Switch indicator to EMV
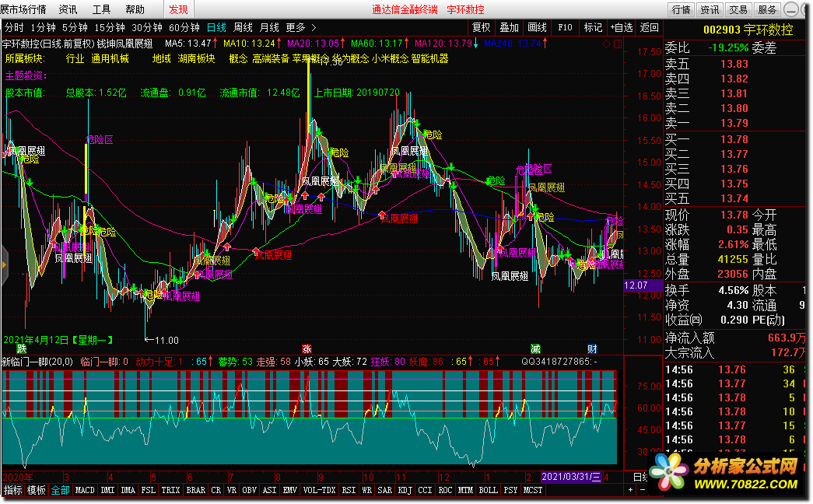Screen dimensions: 813x504 click(x=290, y=490)
